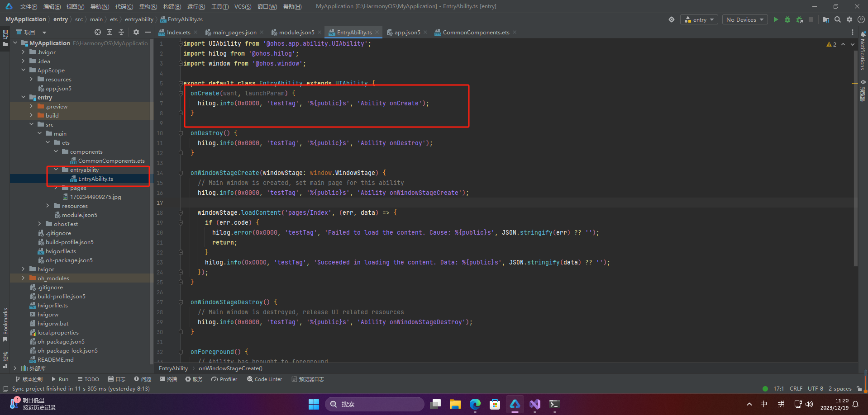This screenshot has width=868, height=415.
Task: Open the 版本控制 version control window
Action: (29, 379)
